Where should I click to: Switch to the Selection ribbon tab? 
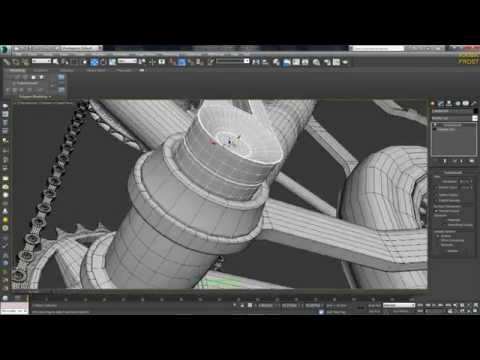[x=67, y=70]
